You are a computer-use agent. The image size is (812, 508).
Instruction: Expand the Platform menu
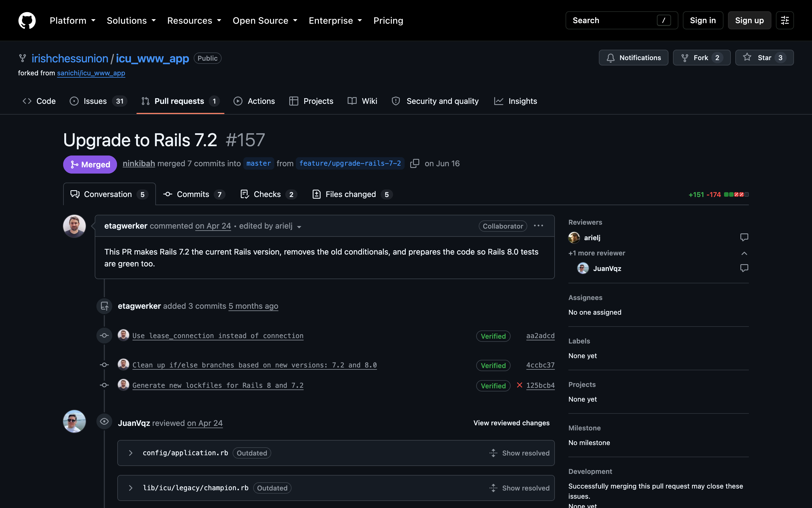[72, 21]
